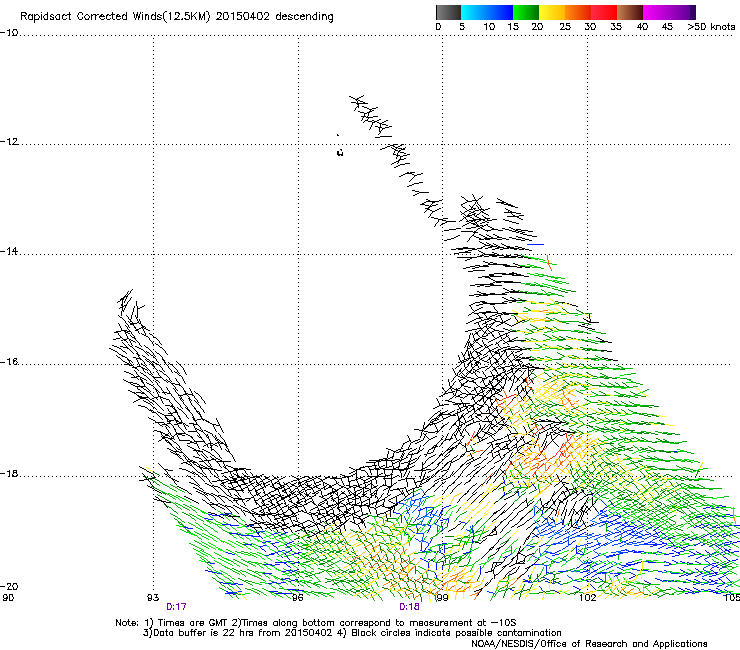Click the '>50 knots' legend label
Screen dimensions: 740x650
tap(711, 27)
